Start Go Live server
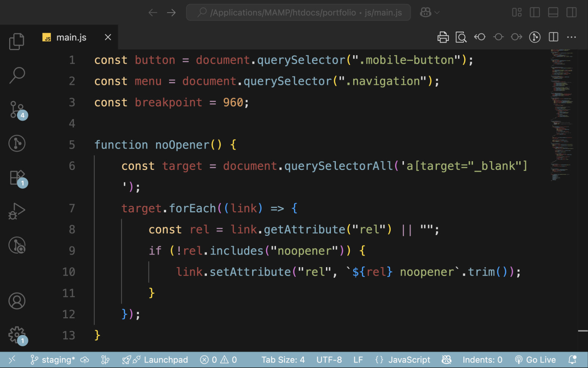The width and height of the screenshot is (588, 368). pos(535,360)
